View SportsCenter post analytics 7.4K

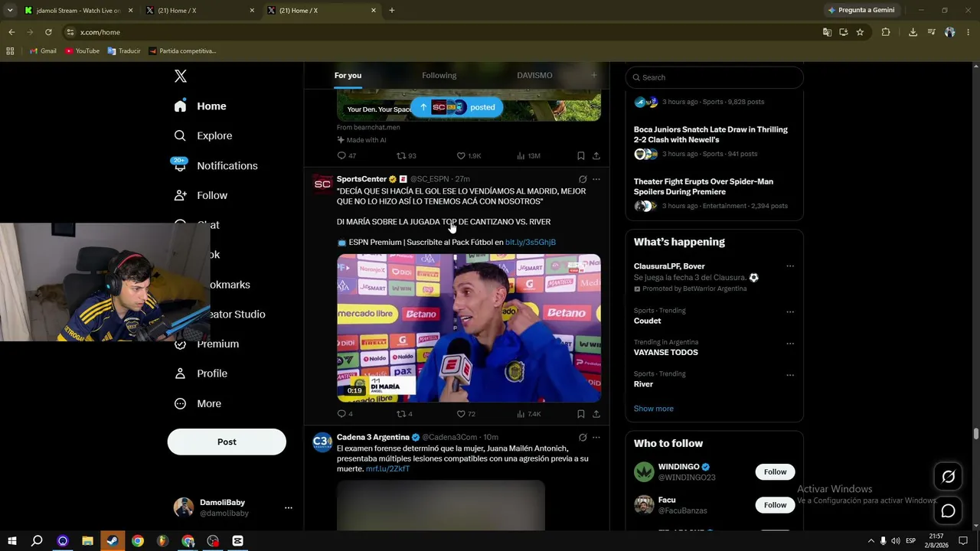pyautogui.click(x=528, y=414)
